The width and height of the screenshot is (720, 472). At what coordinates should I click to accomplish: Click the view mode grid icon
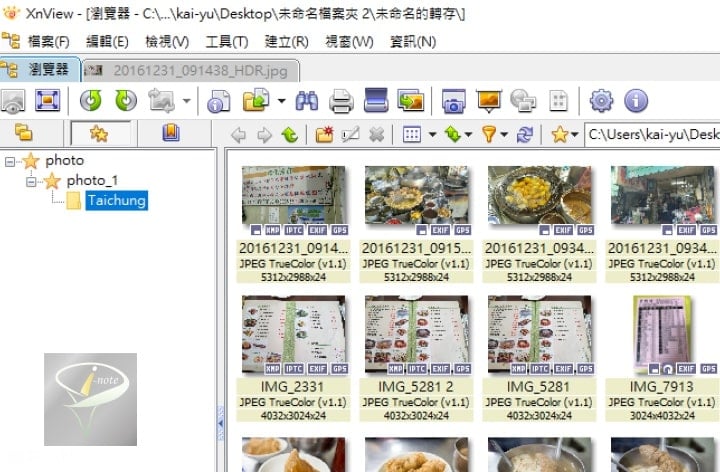[411, 135]
